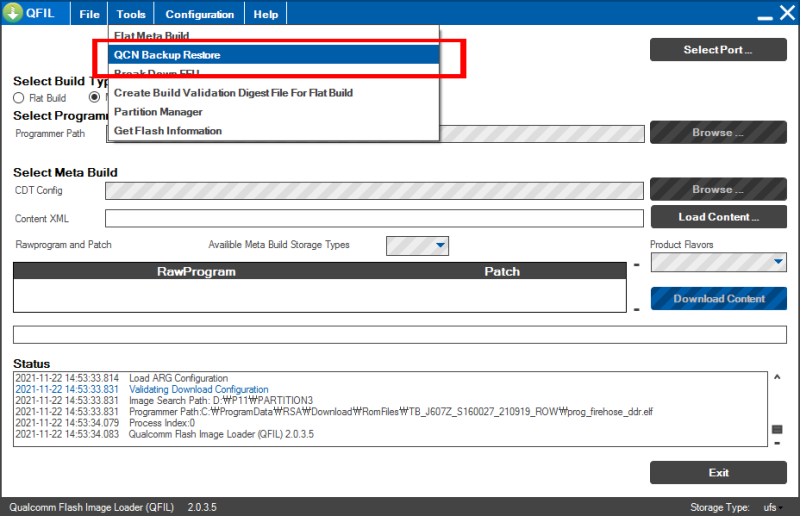Click the Status log scrollbar thumb
The height and width of the screenshot is (516, 800).
tap(777, 429)
